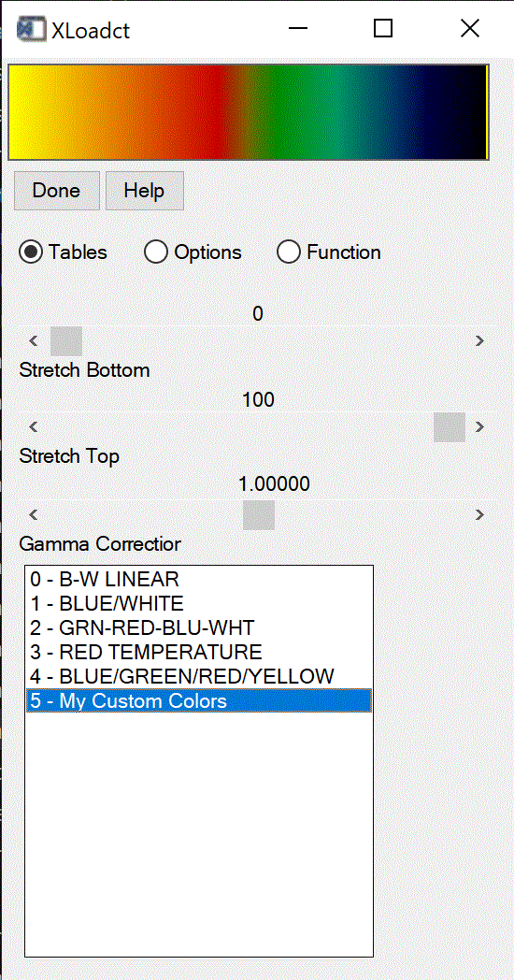The width and height of the screenshot is (514, 980).
Task: Click the color table gradient preview bar
Action: [248, 112]
